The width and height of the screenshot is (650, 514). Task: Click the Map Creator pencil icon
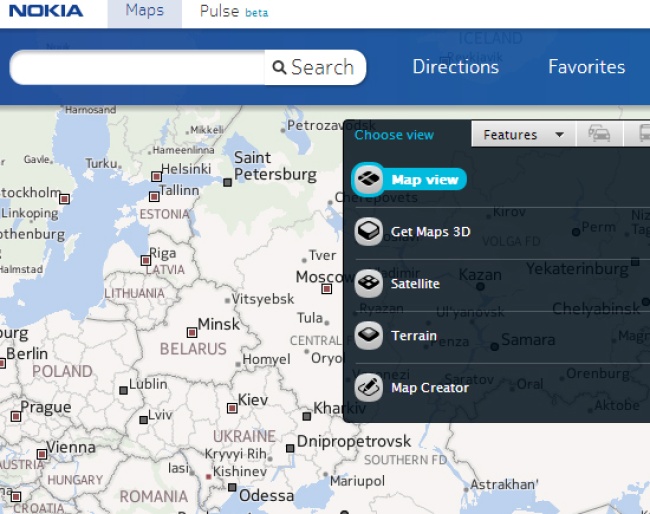369,388
